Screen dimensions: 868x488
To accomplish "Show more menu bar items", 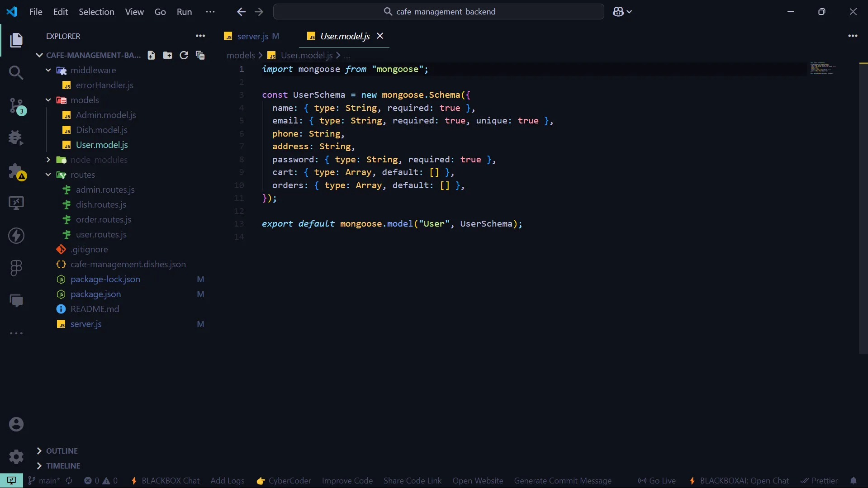I will tap(210, 12).
